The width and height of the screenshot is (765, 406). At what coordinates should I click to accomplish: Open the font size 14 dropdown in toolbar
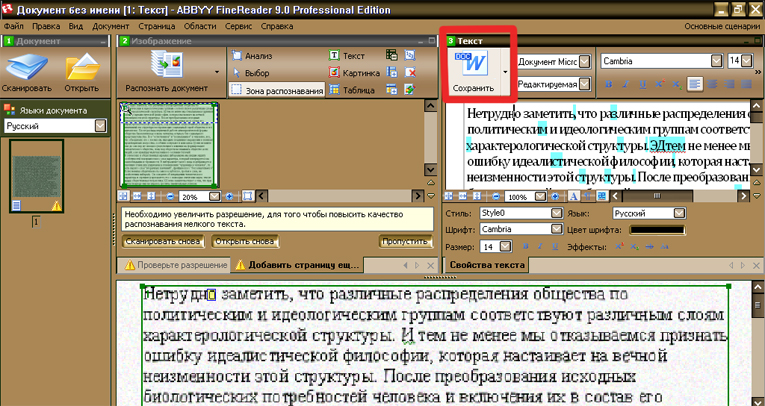[747, 61]
